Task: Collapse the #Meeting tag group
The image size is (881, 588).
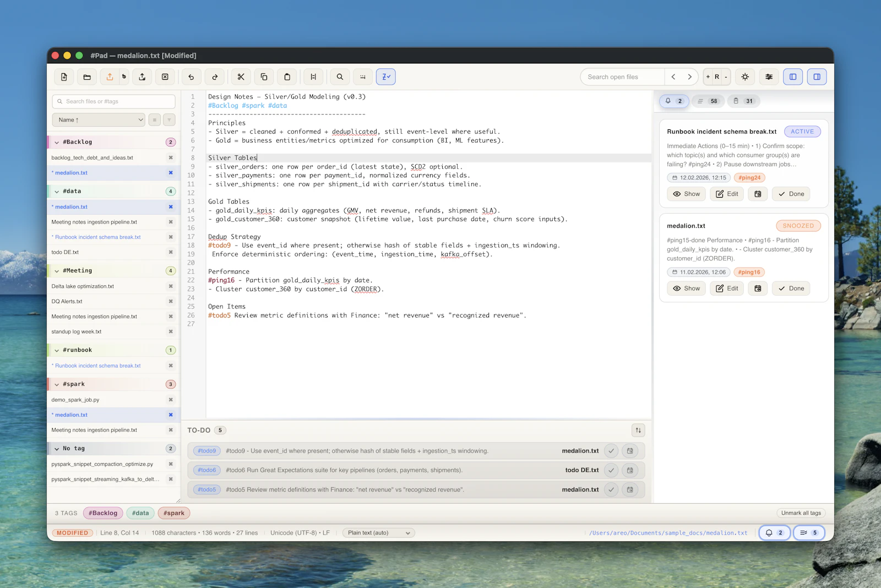Action: coord(57,271)
